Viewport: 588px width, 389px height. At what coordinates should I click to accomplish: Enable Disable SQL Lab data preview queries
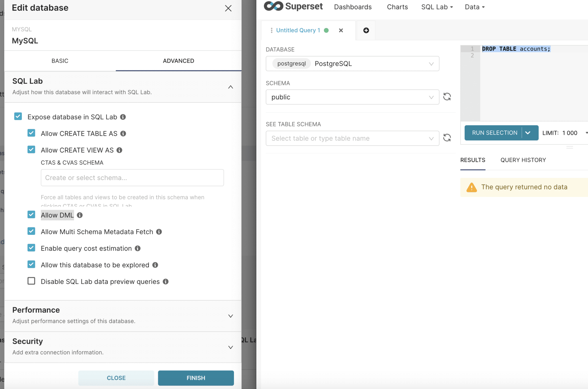[x=31, y=281]
